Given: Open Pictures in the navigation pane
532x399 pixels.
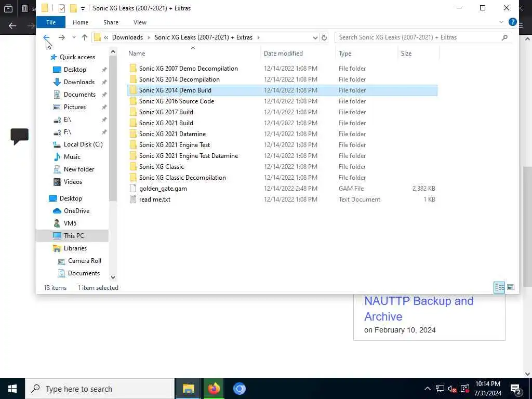Looking at the screenshot, I should (75, 107).
